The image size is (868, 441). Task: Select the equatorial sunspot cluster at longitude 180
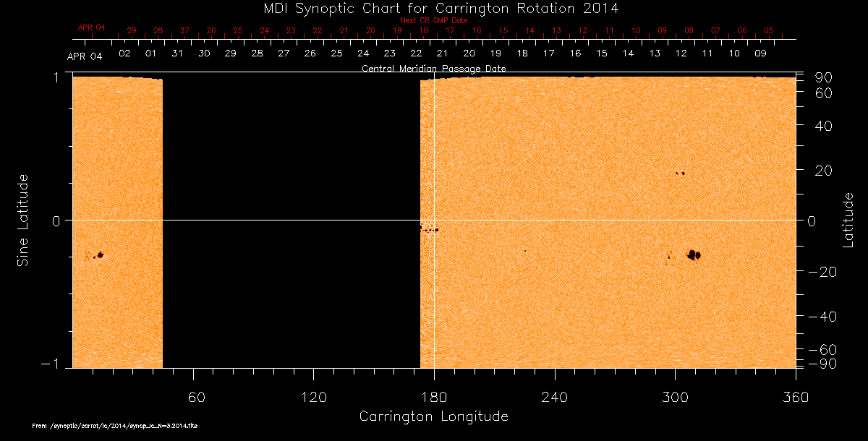click(429, 230)
